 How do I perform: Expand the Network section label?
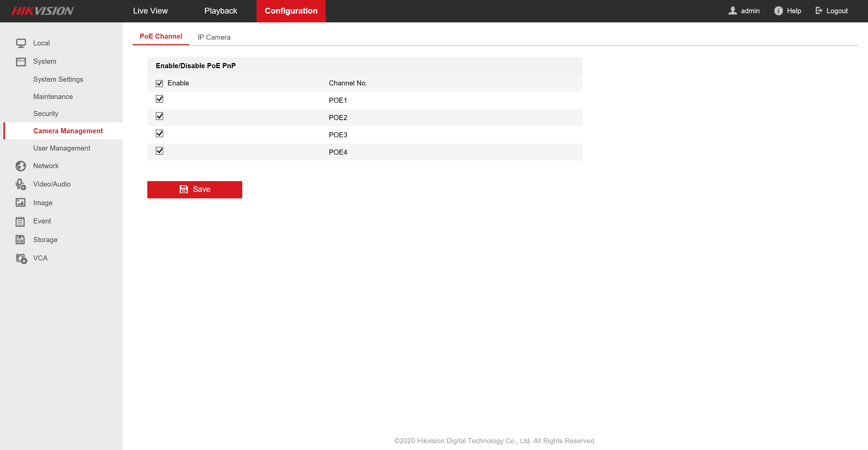tap(46, 166)
